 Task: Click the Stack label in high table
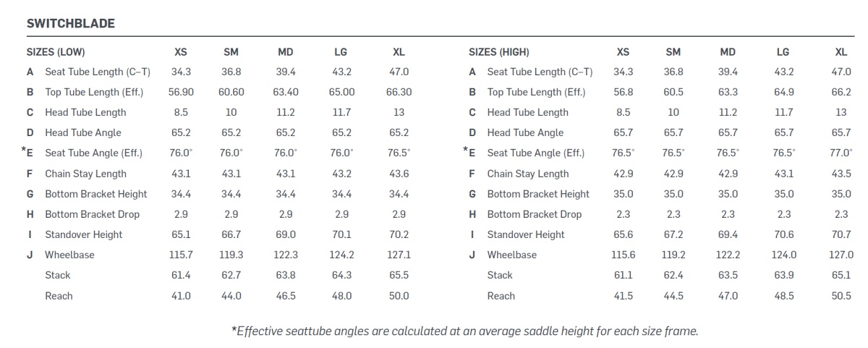coord(500,275)
